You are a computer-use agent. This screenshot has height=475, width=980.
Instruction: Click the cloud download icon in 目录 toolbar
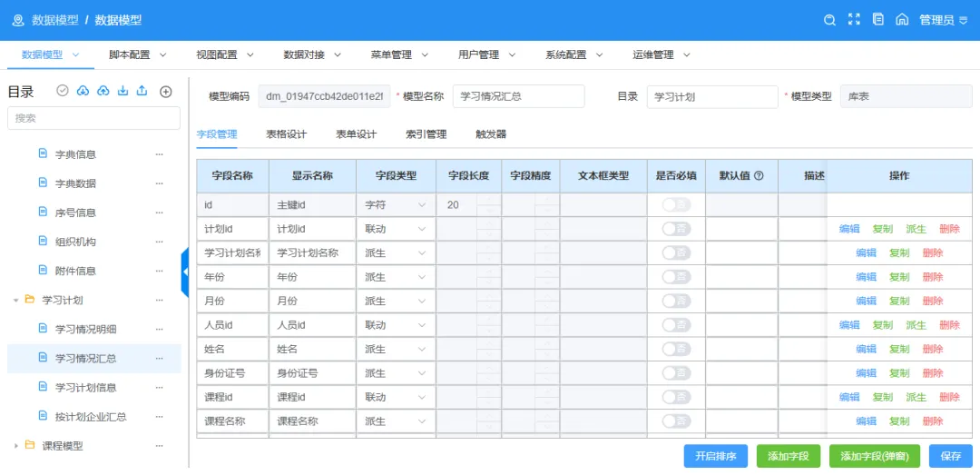[x=83, y=91]
